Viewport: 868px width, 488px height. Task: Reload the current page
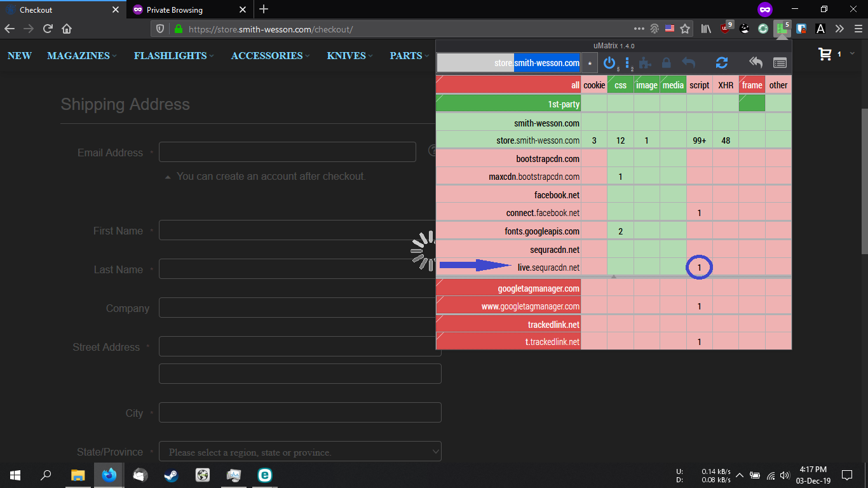tap(48, 29)
